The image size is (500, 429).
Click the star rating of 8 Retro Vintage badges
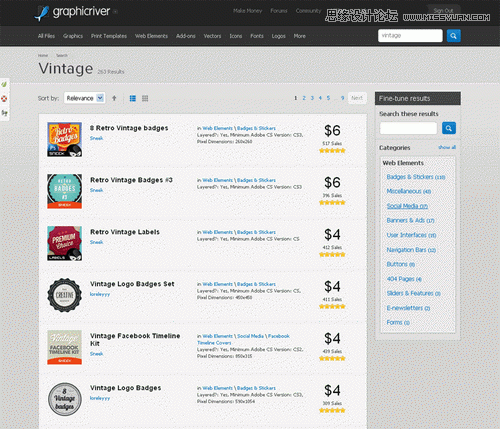[332, 151]
